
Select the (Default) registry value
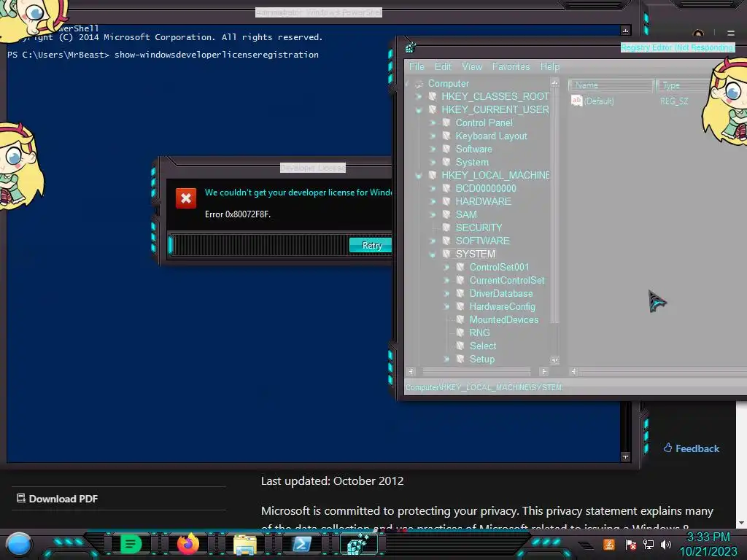pyautogui.click(x=599, y=101)
